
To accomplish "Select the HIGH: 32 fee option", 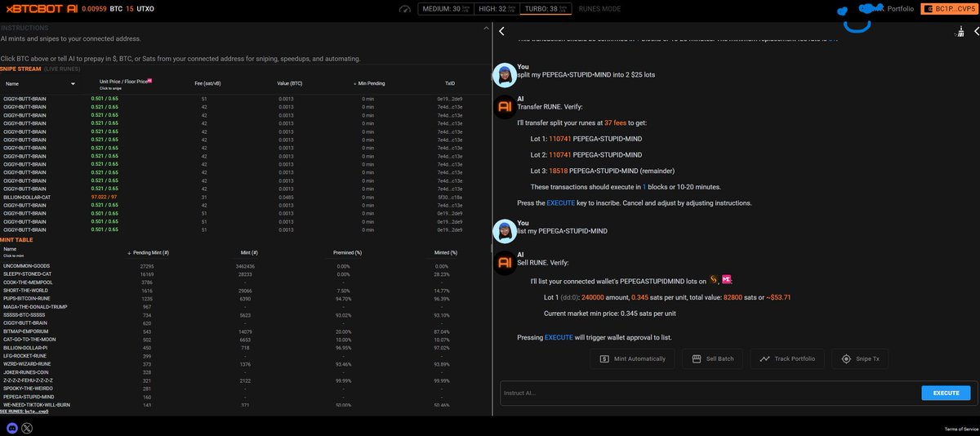I will pos(495,9).
